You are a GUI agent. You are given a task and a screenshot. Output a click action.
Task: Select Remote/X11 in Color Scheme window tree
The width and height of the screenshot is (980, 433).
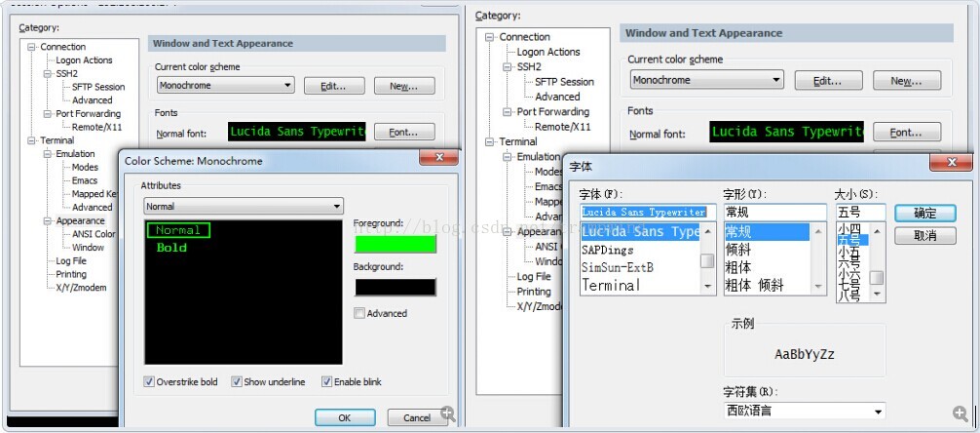(96, 127)
